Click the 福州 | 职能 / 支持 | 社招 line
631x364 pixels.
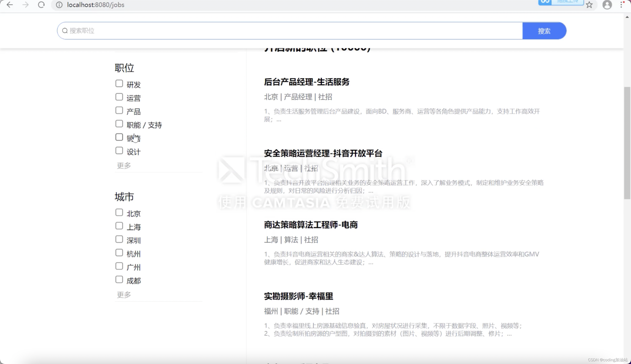tap(301, 311)
